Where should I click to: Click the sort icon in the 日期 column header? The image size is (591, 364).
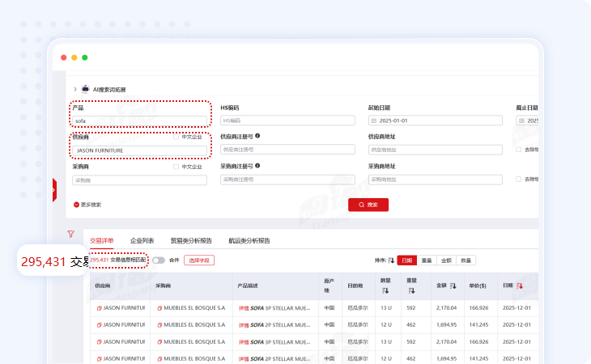(519, 286)
